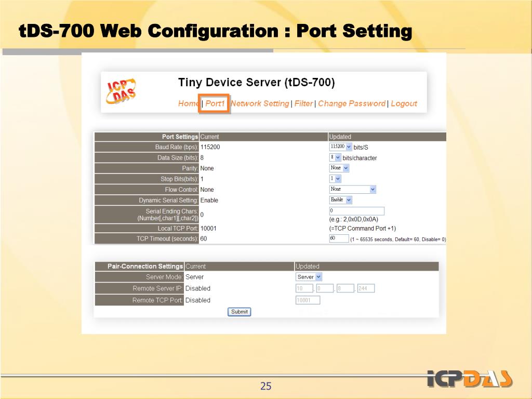
Task: Click the 'Flow Control' row label
Action: pos(181,190)
